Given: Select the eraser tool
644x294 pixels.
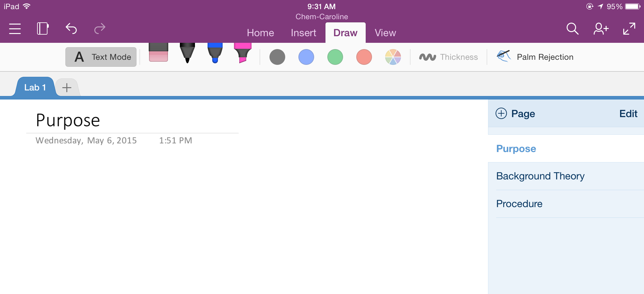Looking at the screenshot, I should (158, 53).
